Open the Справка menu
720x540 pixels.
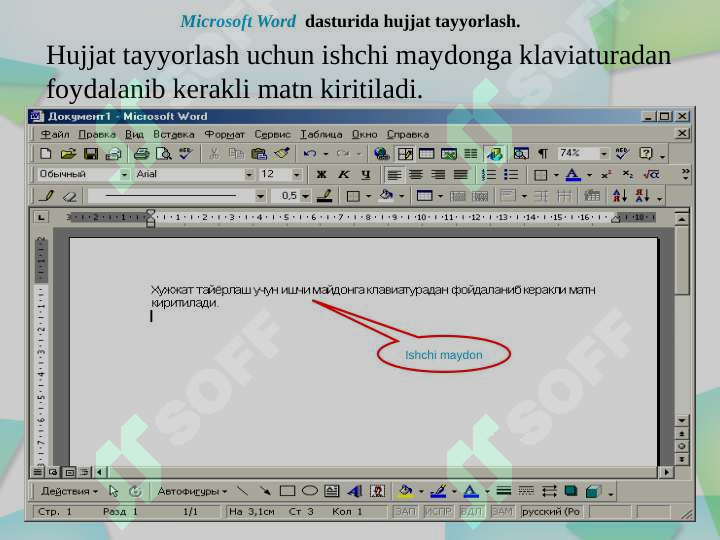pyautogui.click(x=408, y=135)
